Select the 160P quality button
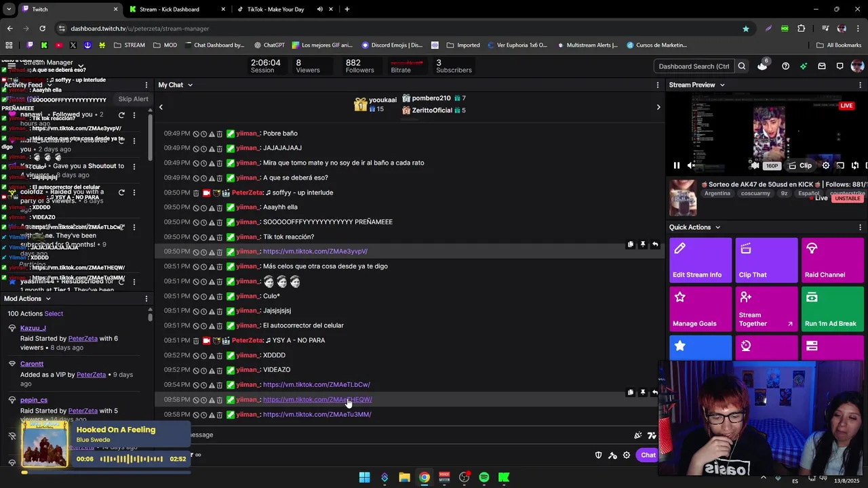 tap(772, 165)
